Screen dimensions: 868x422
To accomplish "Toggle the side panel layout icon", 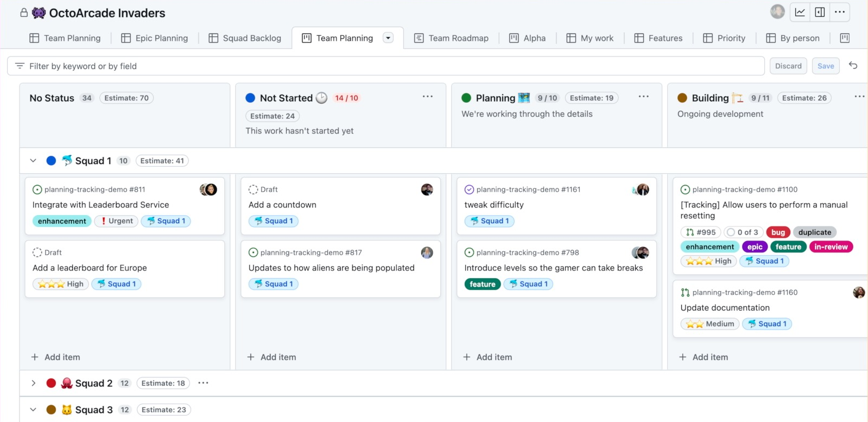I will pos(820,12).
